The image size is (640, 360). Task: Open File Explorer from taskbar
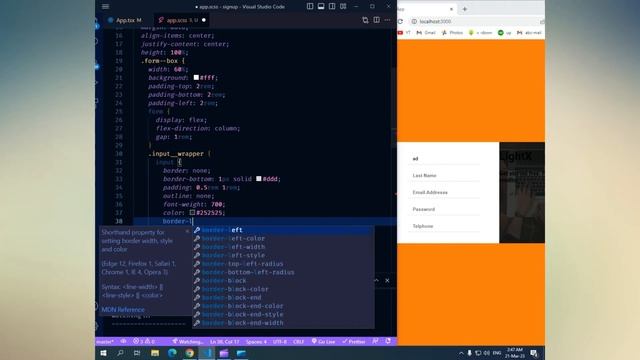point(155,353)
